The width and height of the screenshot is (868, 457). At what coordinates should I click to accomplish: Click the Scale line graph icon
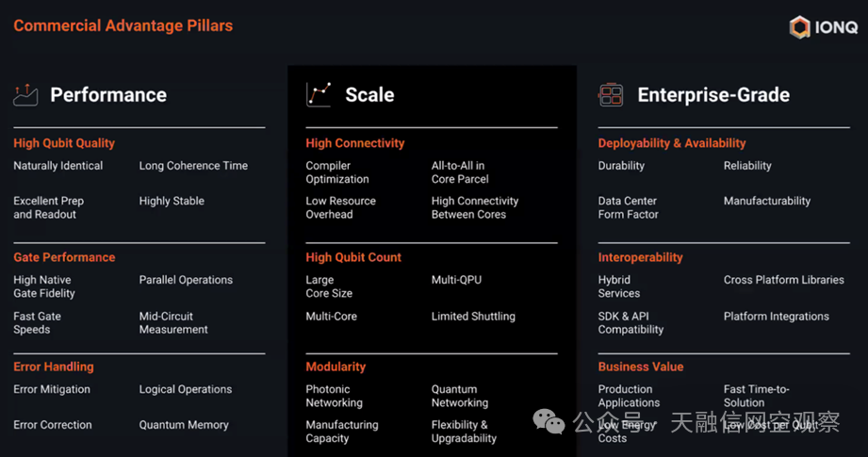point(319,94)
